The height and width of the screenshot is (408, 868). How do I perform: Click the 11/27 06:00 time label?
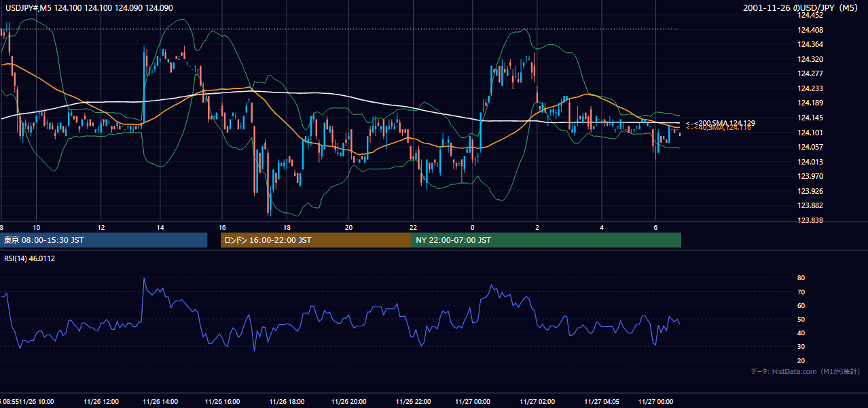pos(657,401)
